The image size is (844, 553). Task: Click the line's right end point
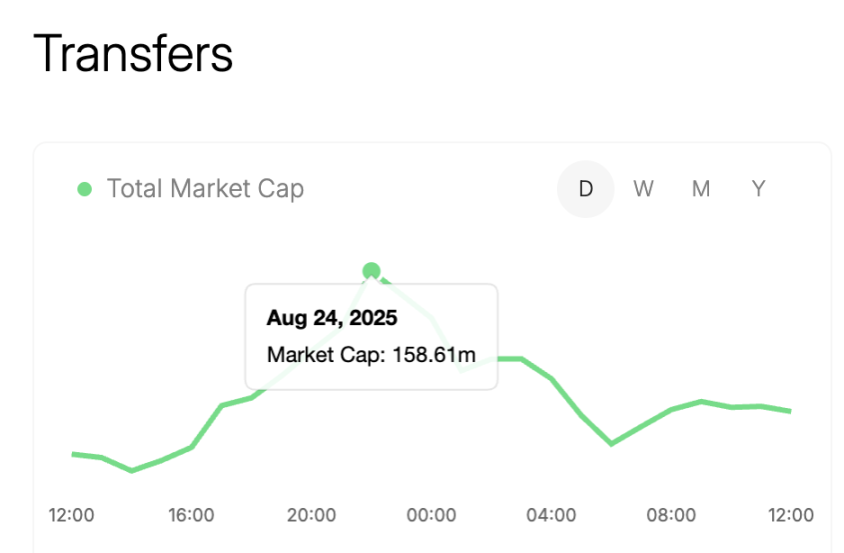pyautogui.click(x=791, y=411)
